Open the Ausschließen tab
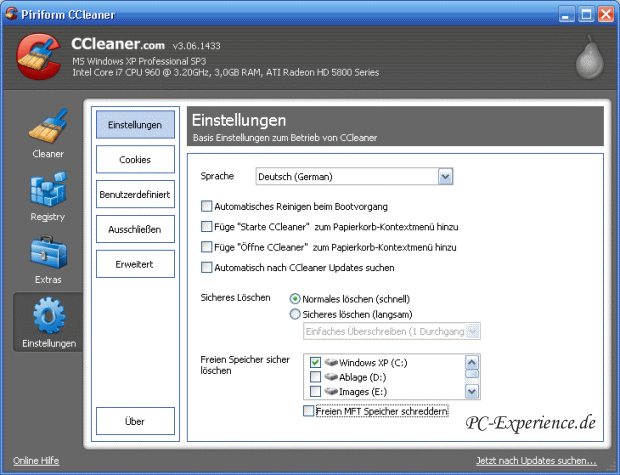 point(135,229)
